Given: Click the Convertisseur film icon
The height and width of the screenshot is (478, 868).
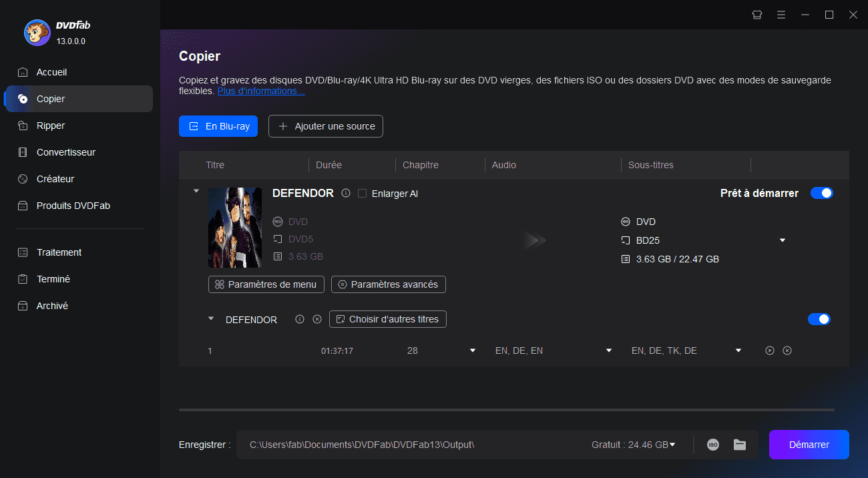Looking at the screenshot, I should [x=23, y=152].
